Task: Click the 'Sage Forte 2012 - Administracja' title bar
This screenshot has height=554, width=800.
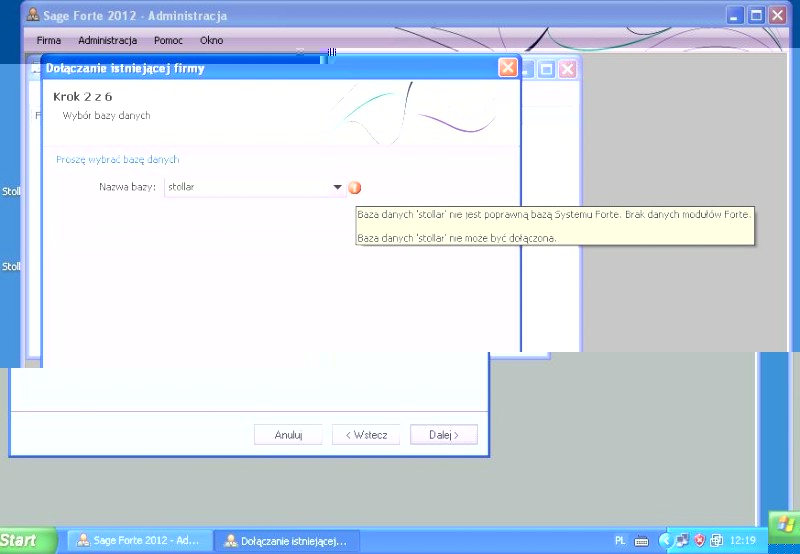Action: (x=135, y=16)
